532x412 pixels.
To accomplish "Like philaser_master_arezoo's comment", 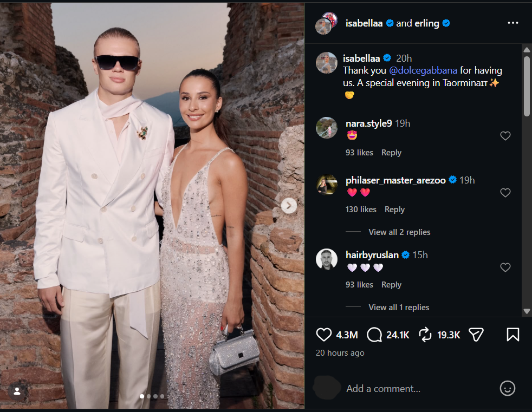I will (505, 193).
